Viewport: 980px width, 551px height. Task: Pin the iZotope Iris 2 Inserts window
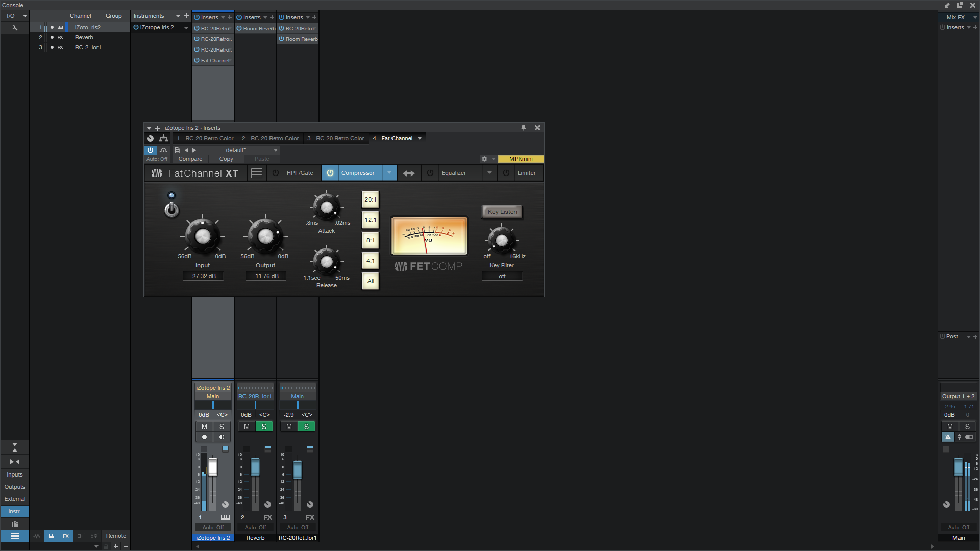pos(524,128)
